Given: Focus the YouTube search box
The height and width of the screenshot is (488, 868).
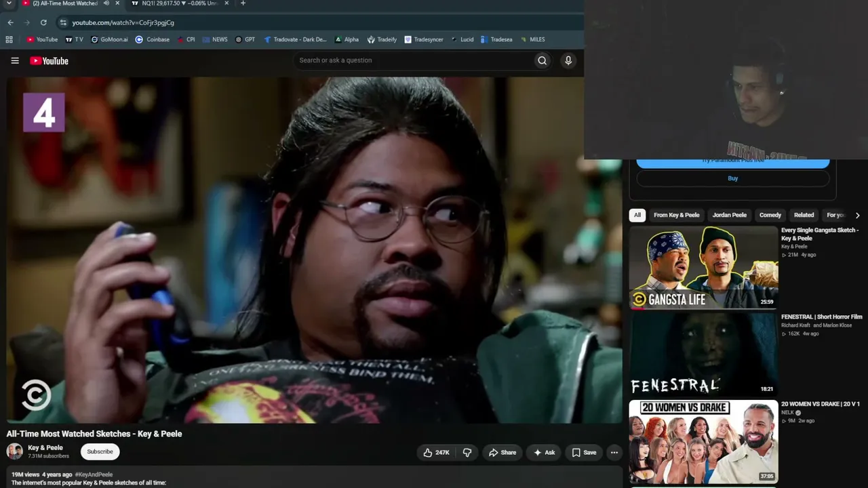Looking at the screenshot, I should (414, 60).
